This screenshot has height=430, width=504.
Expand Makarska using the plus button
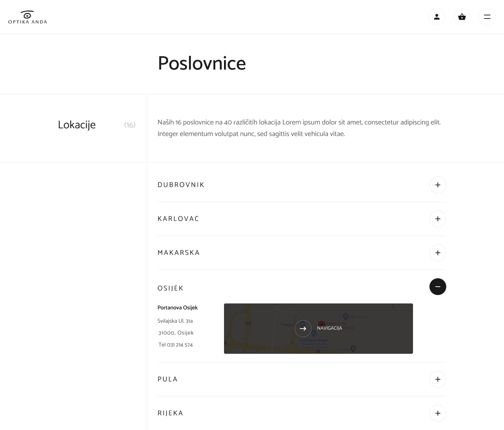[x=438, y=253]
